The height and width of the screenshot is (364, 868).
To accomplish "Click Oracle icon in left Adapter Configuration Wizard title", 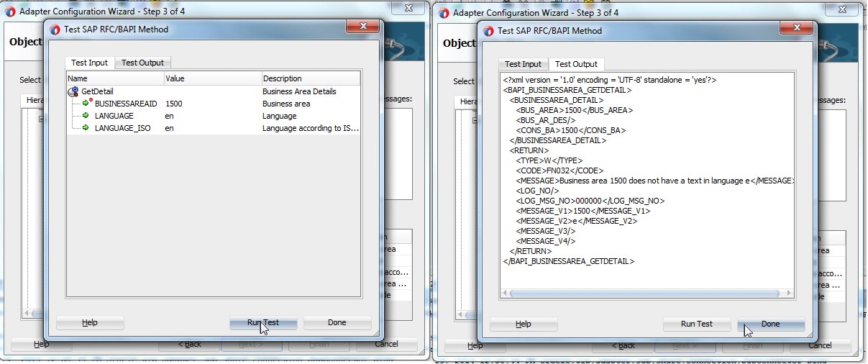I will pyautogui.click(x=9, y=12).
